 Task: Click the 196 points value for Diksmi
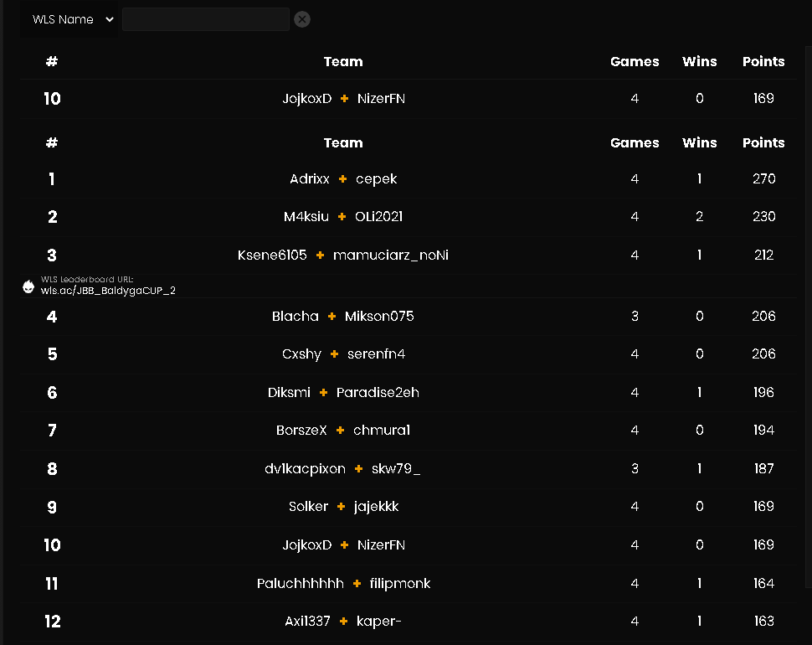click(763, 392)
